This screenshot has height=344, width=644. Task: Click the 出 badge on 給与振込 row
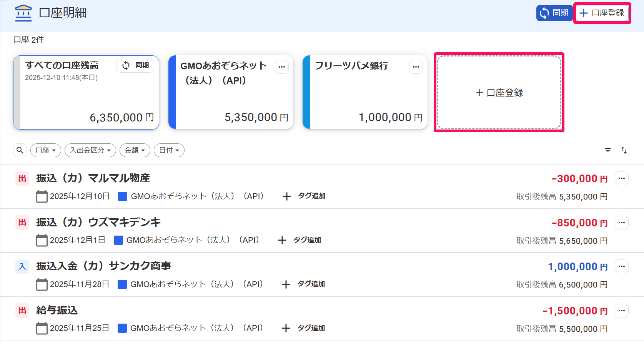coord(22,311)
